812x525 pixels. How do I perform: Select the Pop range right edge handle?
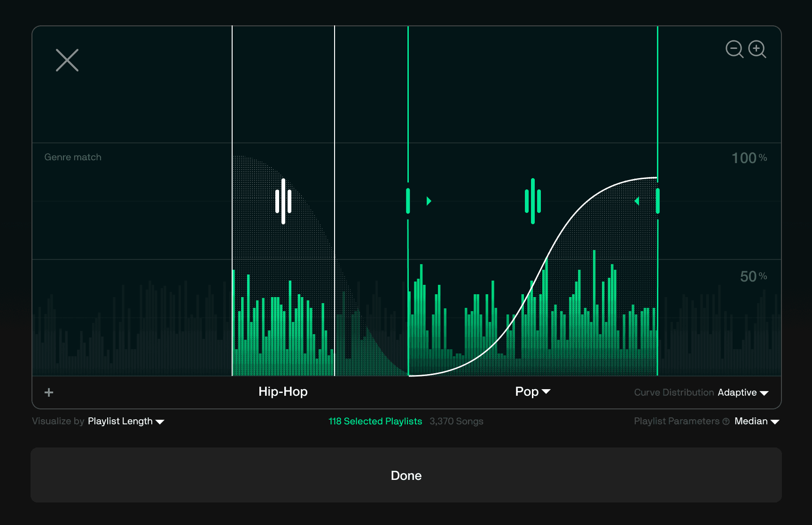point(657,201)
